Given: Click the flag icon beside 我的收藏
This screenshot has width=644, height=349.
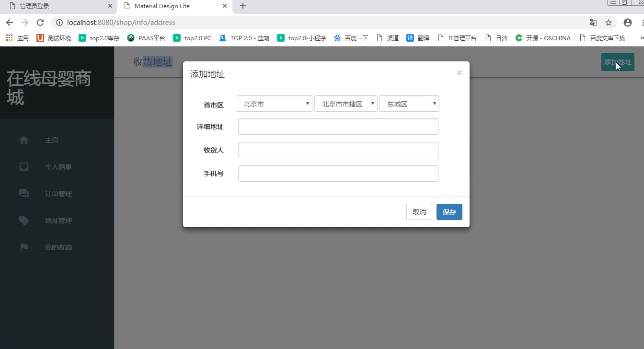Looking at the screenshot, I should pyautogui.click(x=24, y=247).
